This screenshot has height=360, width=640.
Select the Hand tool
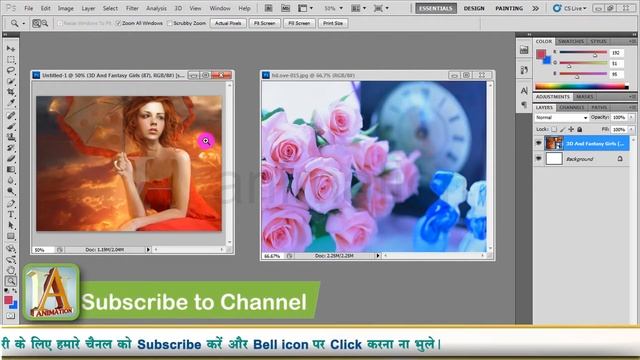coord(11,270)
